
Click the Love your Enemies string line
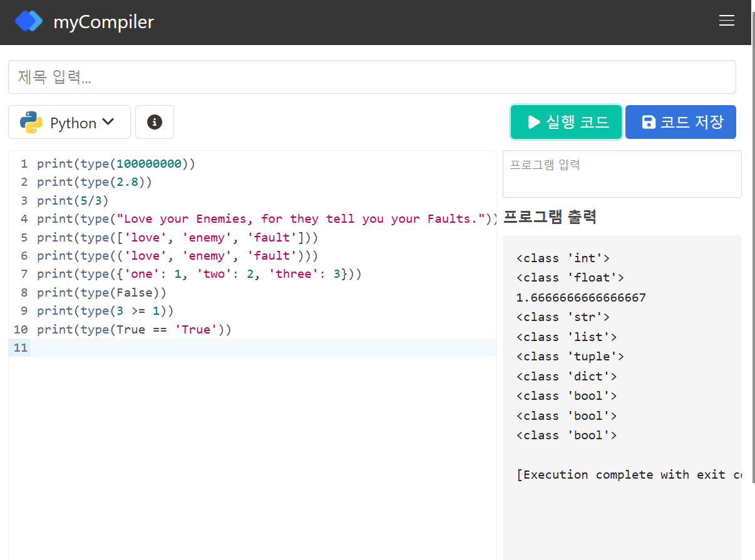pyautogui.click(x=267, y=219)
